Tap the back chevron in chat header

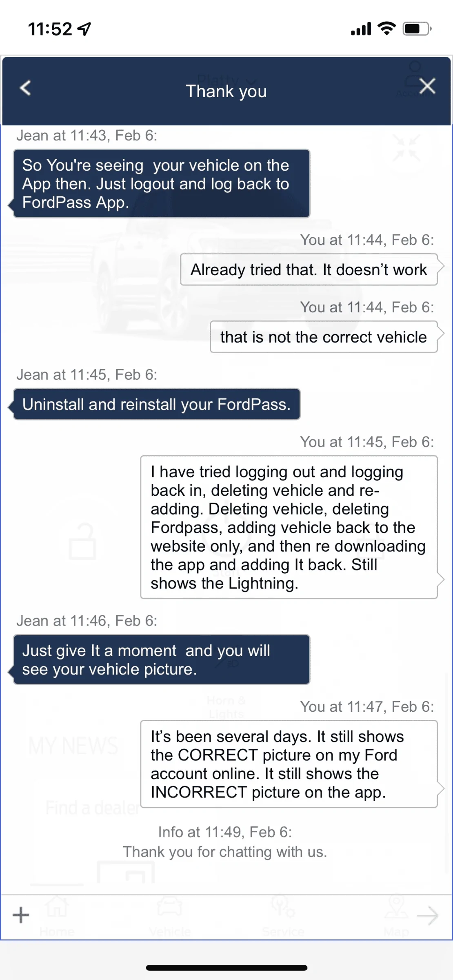point(25,88)
